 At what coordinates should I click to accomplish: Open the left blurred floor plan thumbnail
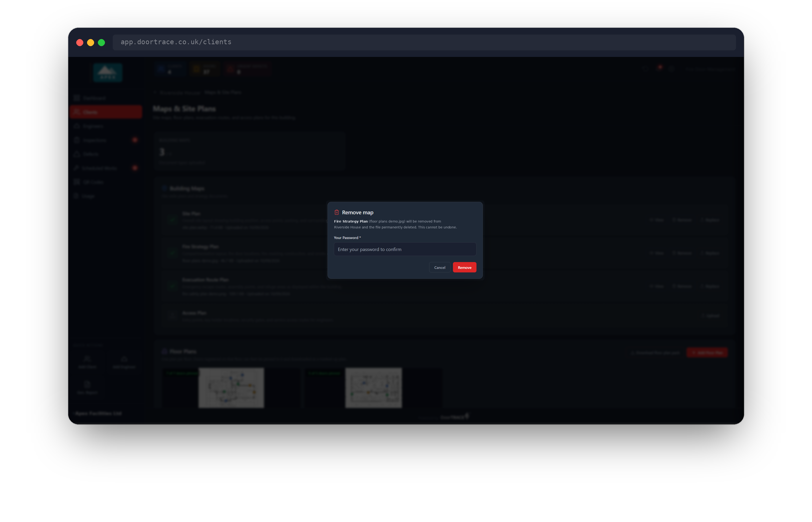[231, 387]
